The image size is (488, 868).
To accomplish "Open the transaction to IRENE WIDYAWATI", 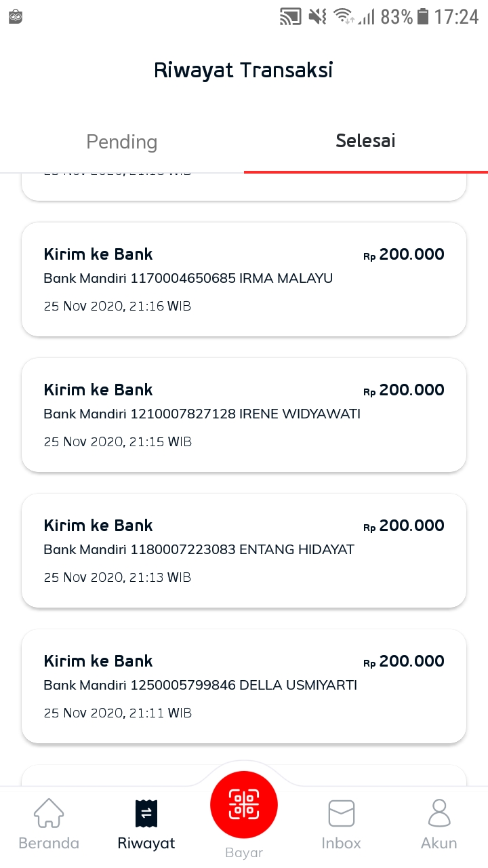I will click(244, 415).
